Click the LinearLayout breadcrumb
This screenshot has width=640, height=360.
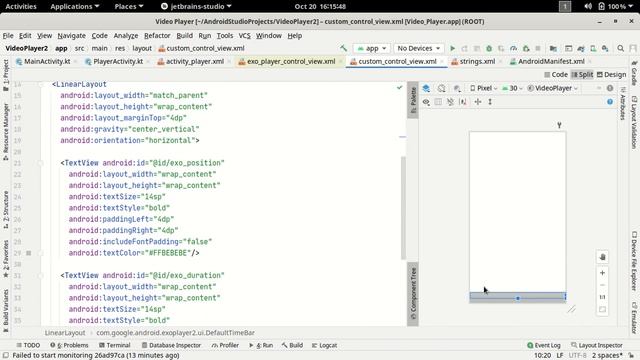point(65,333)
